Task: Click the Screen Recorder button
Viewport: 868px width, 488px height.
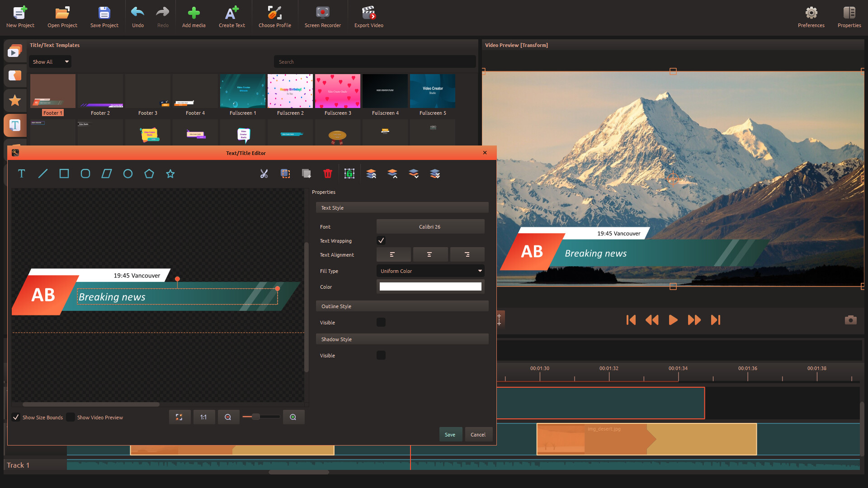Action: (x=322, y=17)
